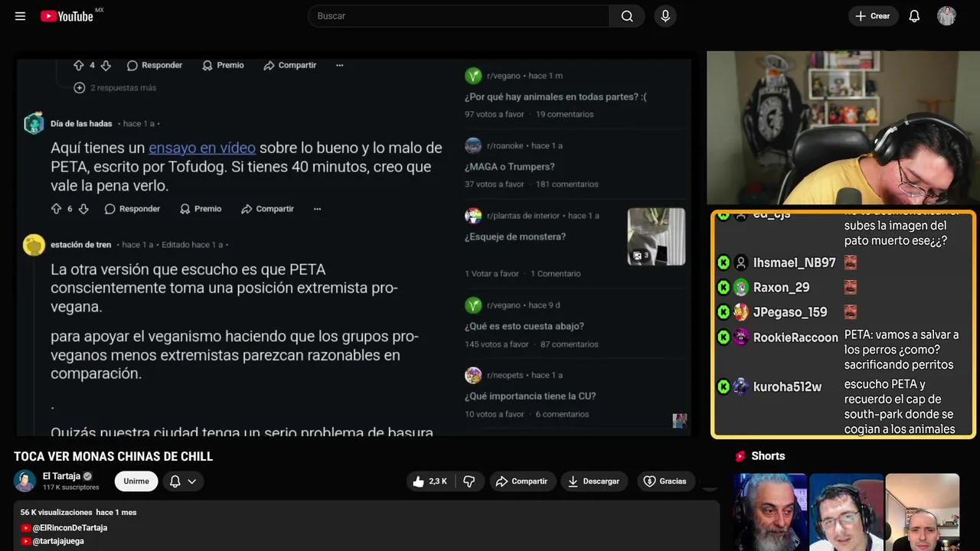Open r/roanoke subreddit icon
The image size is (980, 551).
473,145
